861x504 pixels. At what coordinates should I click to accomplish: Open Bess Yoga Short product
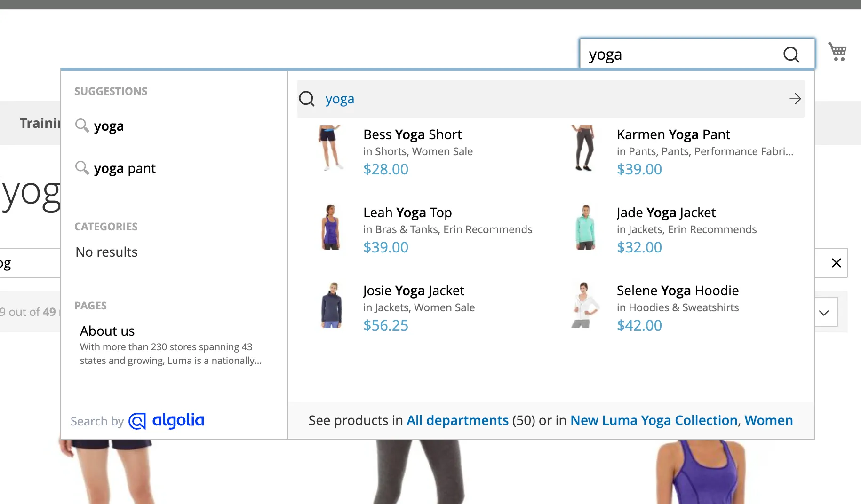pos(412,134)
